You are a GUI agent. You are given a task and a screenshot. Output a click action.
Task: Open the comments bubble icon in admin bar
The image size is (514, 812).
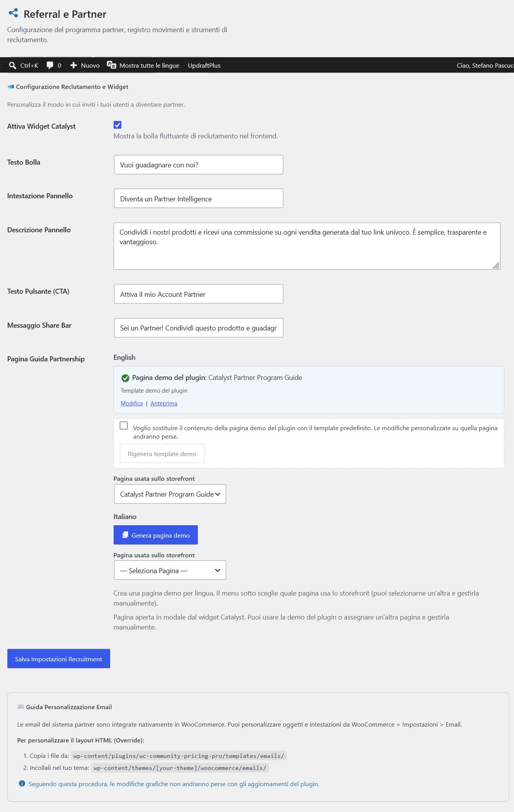click(50, 65)
